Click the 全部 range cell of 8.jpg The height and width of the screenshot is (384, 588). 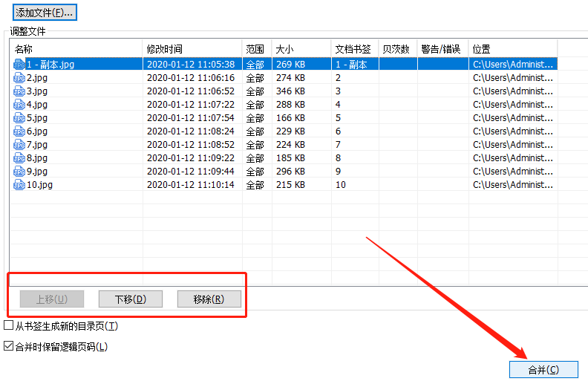255,158
